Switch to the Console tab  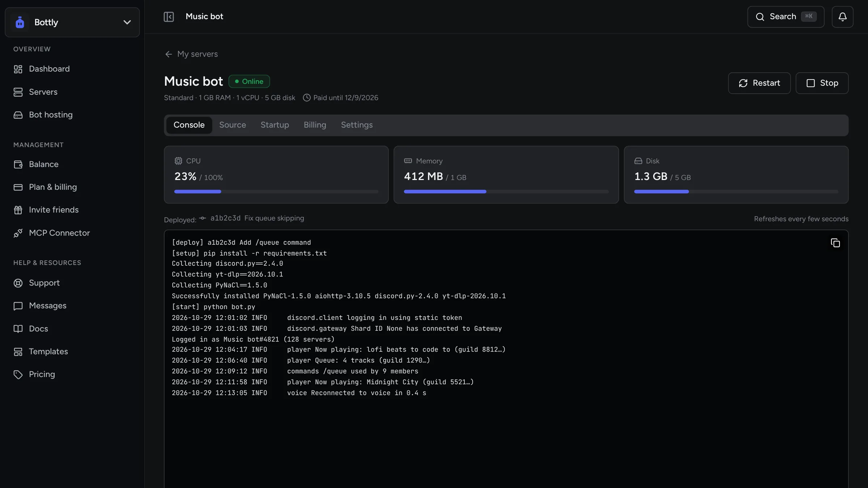(189, 125)
